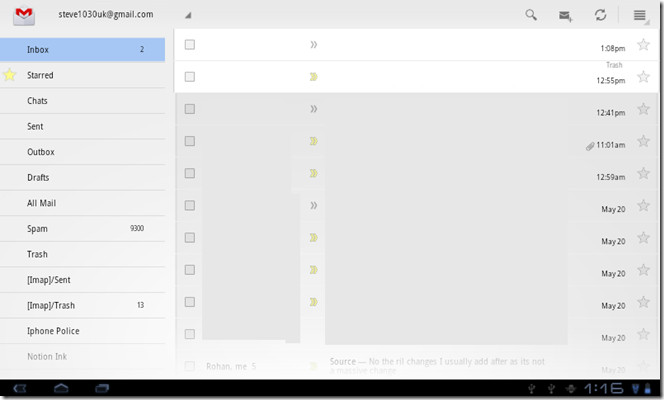Screen dimensions: 664x400
Task: Click the attachment paperclip on 11:01am email
Action: [x=590, y=146]
